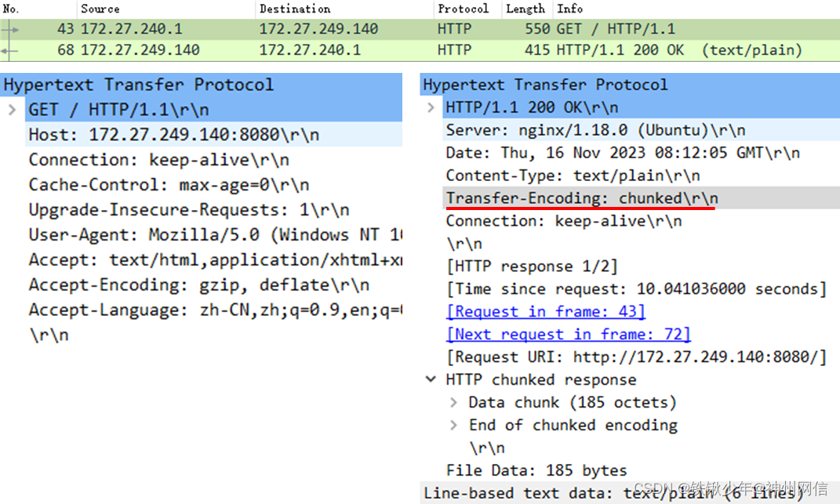This screenshot has height=504, width=840.
Task: Select the Line-based text data row
Action: [630, 493]
